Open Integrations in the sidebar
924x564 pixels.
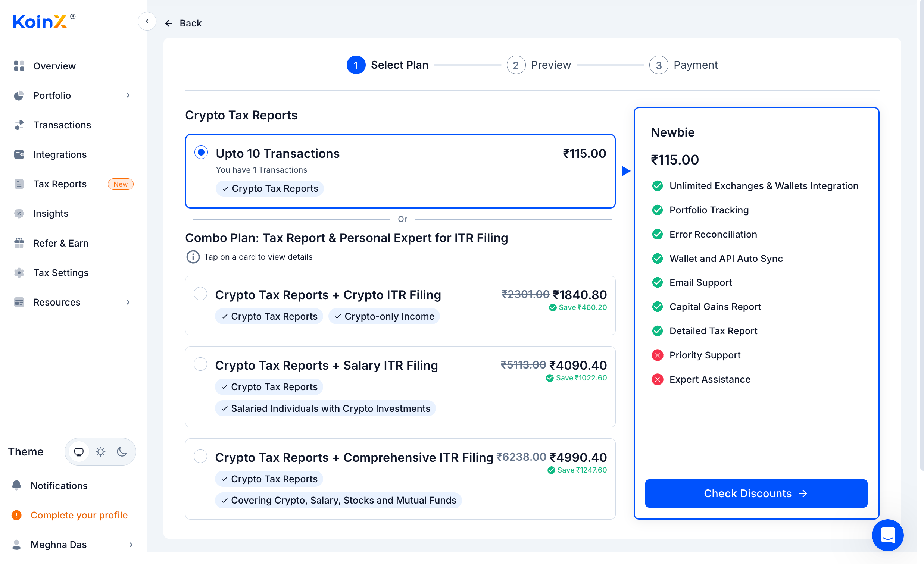point(60,154)
